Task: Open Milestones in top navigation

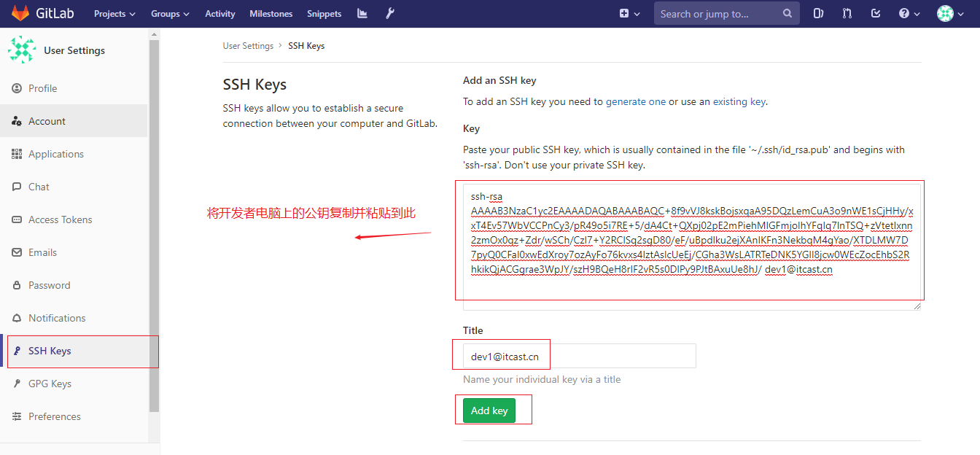Action: tap(271, 14)
